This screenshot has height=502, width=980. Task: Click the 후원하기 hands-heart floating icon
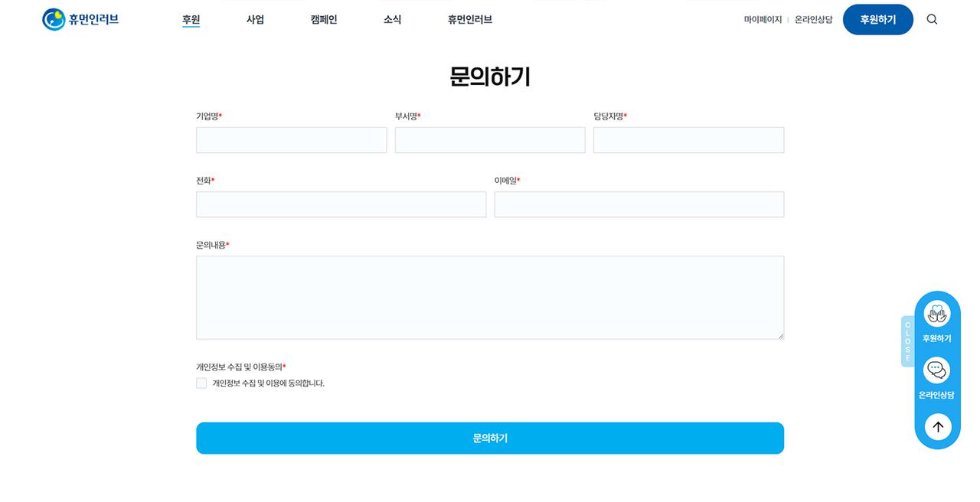tap(937, 314)
